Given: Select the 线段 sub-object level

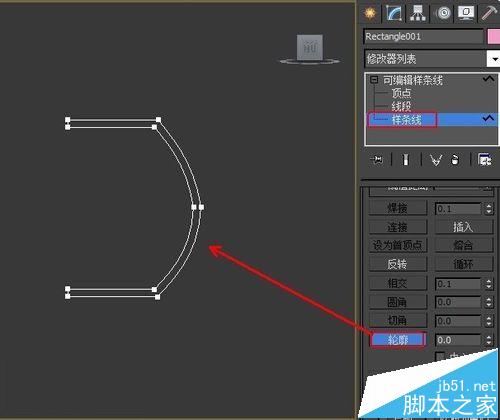Looking at the screenshot, I should 401,106.
